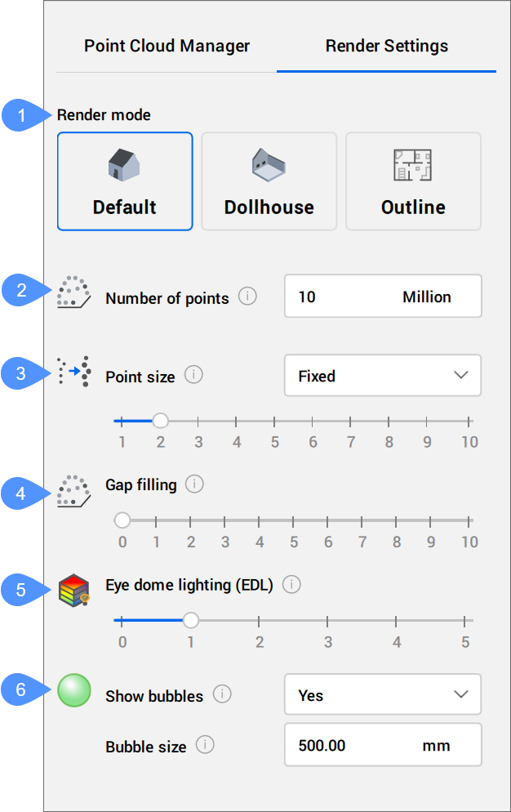Switch to the Point Cloud Manager tab
The width and height of the screenshot is (511, 812).
tap(167, 46)
